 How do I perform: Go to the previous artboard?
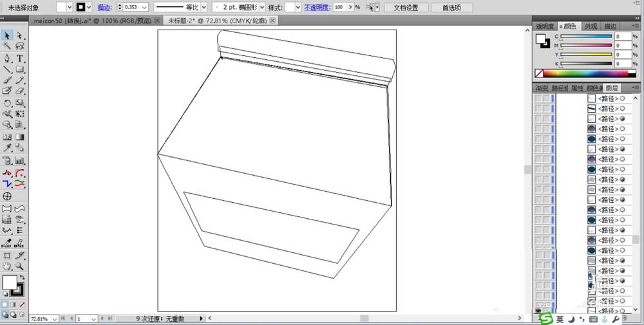coord(71,319)
